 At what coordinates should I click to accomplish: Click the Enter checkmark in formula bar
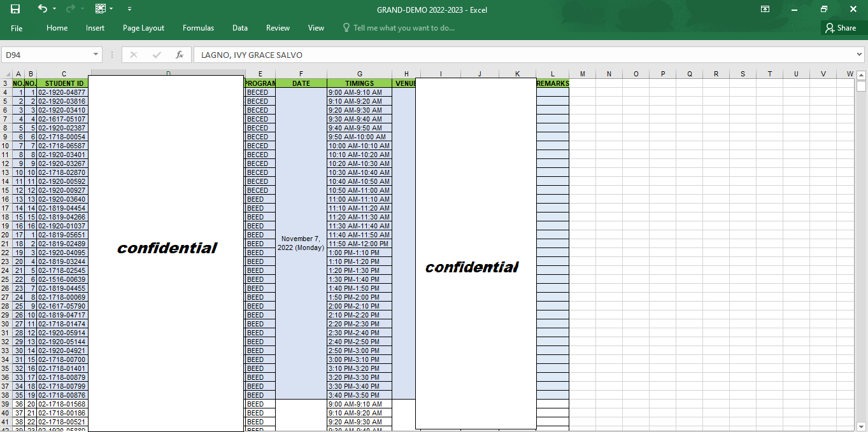157,55
